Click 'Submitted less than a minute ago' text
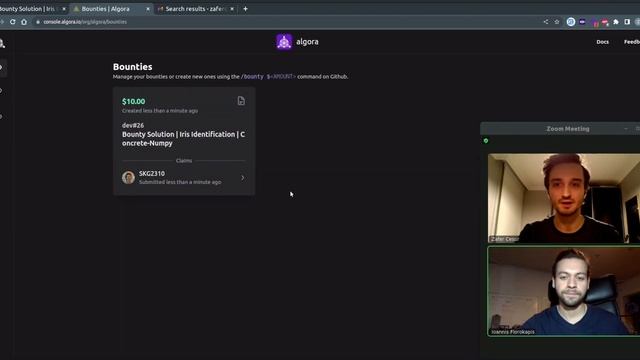 click(180, 182)
